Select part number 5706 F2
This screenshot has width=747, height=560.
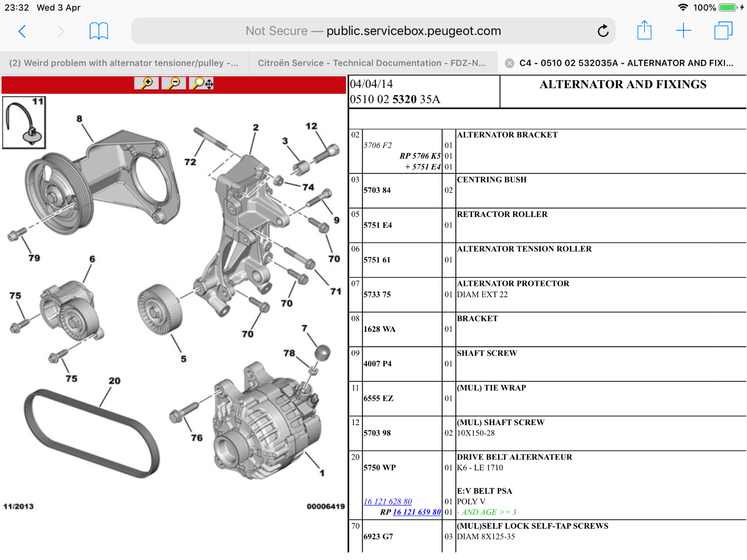coord(378,145)
